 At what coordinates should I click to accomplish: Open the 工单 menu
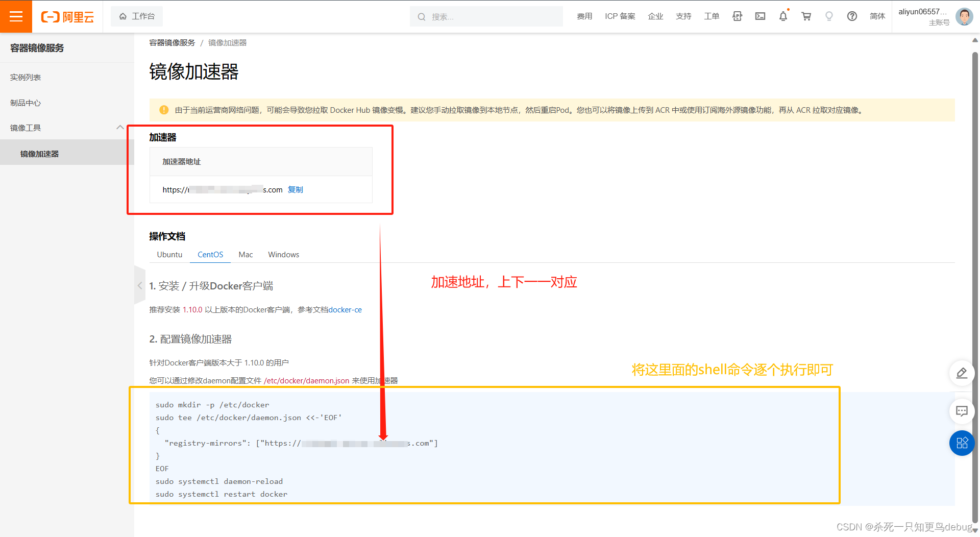pos(712,16)
